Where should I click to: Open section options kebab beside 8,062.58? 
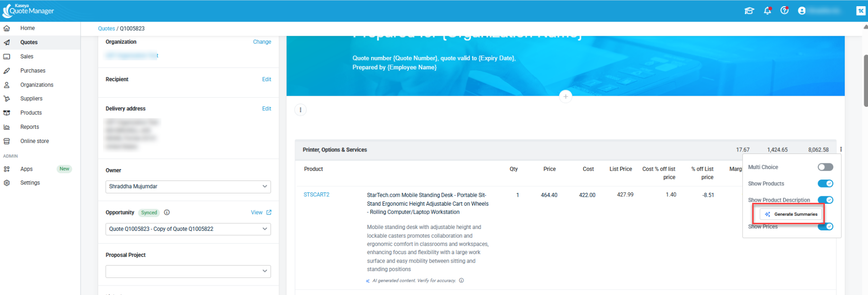click(840, 150)
